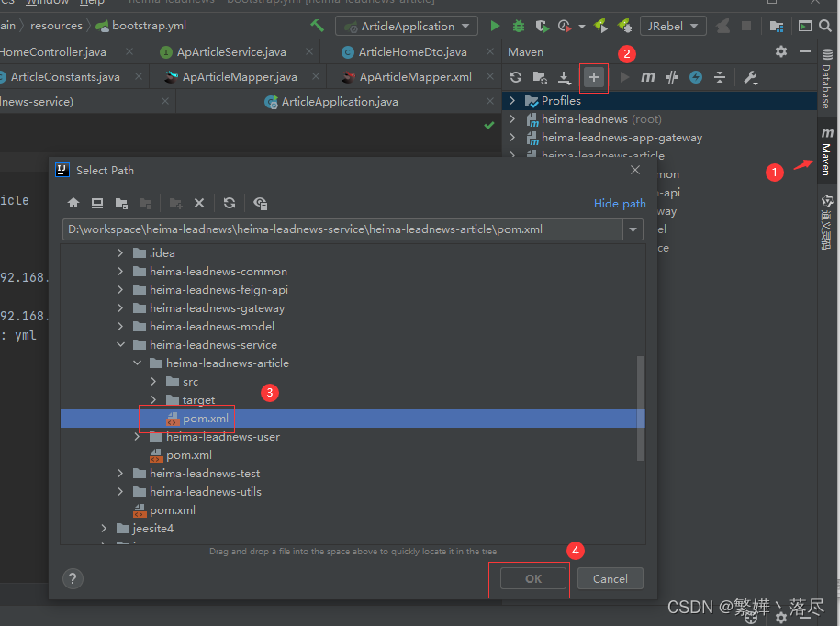Go to project directory icon
Screen dimensions: 840x626
pos(121,203)
